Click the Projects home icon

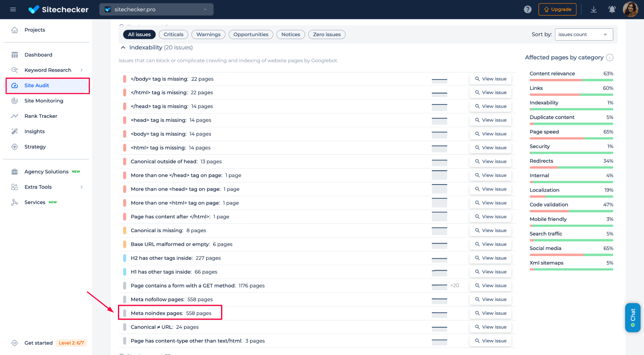pos(14,30)
